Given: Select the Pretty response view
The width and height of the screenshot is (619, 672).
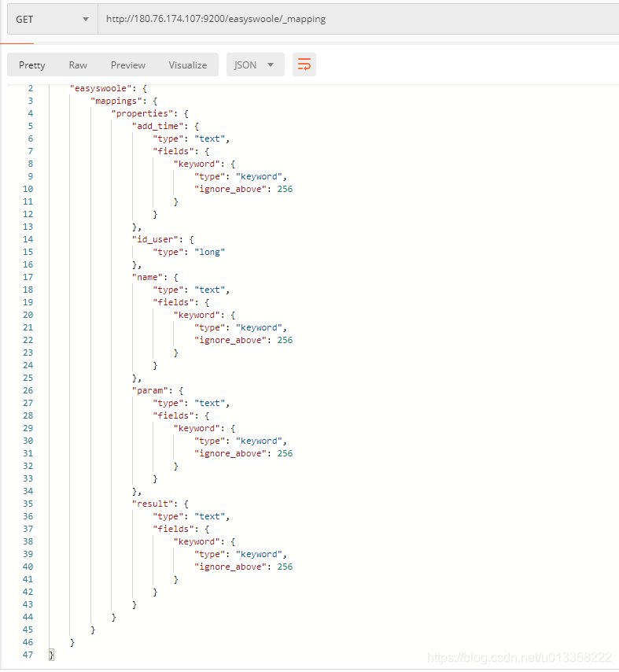Looking at the screenshot, I should [x=31, y=65].
